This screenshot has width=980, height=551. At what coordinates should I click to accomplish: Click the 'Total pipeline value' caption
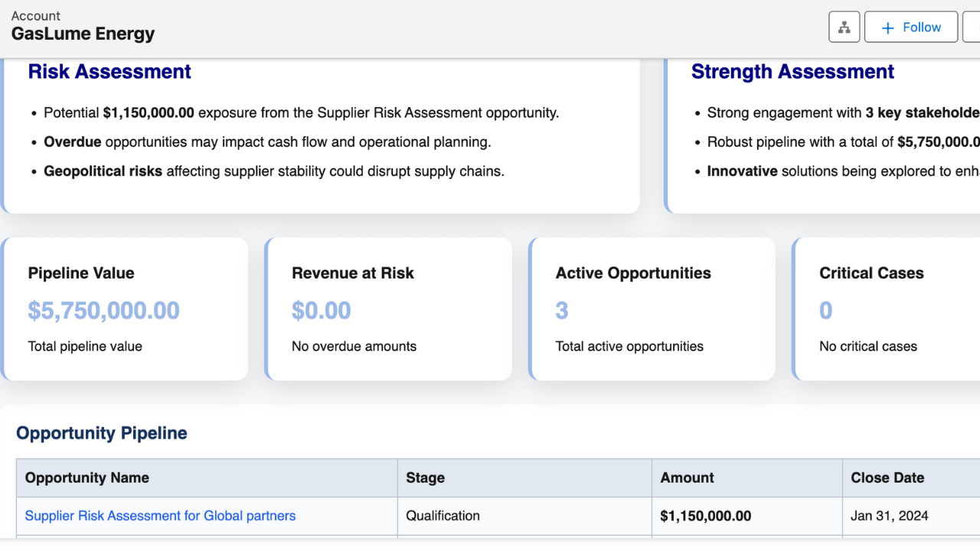[x=85, y=347]
